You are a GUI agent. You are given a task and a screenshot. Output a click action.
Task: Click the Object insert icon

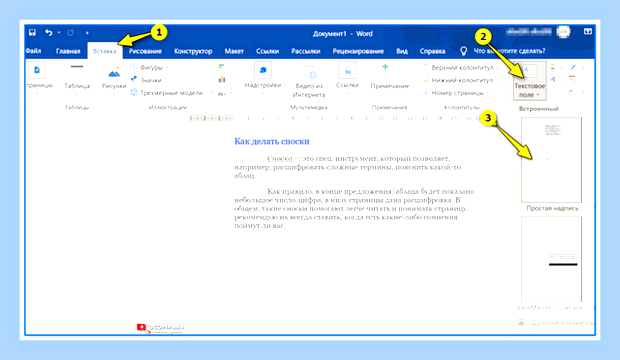[571, 92]
